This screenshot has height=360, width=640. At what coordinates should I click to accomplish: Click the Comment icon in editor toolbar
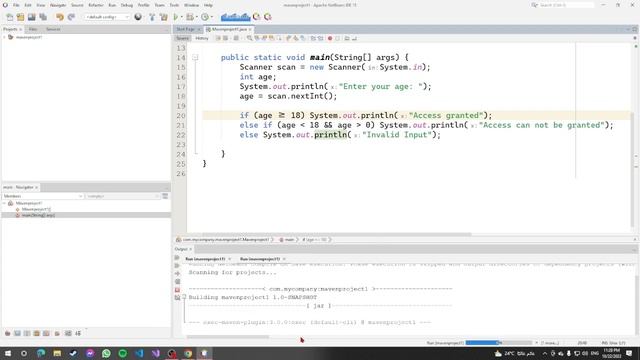click(347, 38)
